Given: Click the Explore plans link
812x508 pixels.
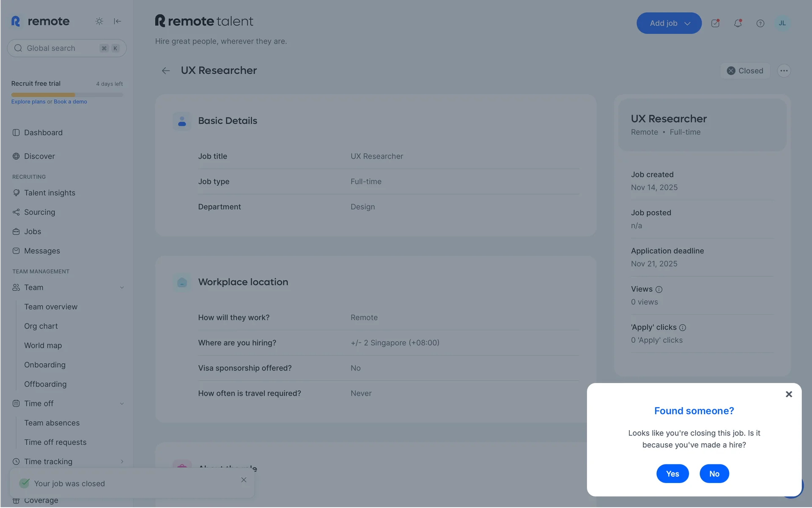Looking at the screenshot, I should coord(28,102).
